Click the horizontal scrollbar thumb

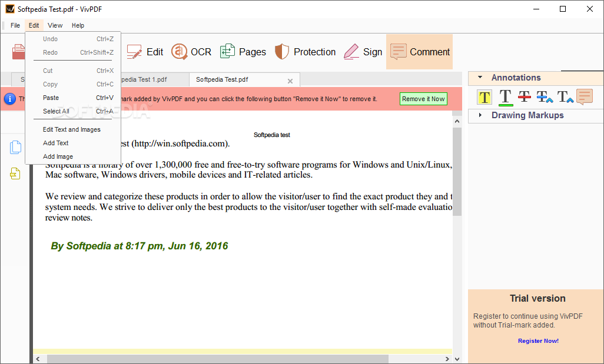(x=218, y=359)
